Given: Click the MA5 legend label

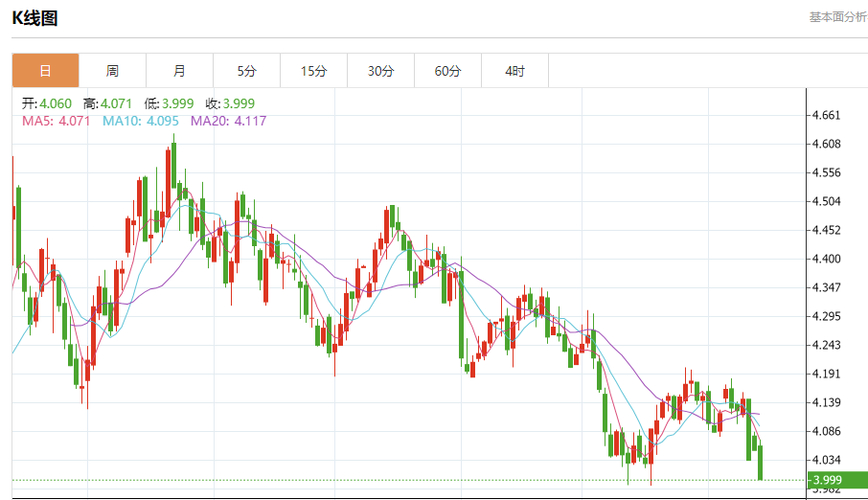Looking at the screenshot, I should tap(56, 121).
